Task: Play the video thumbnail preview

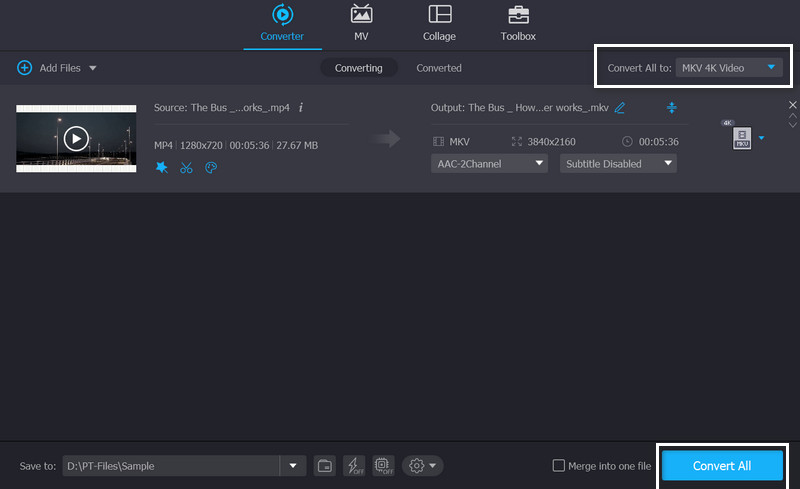Action: pyautogui.click(x=76, y=138)
